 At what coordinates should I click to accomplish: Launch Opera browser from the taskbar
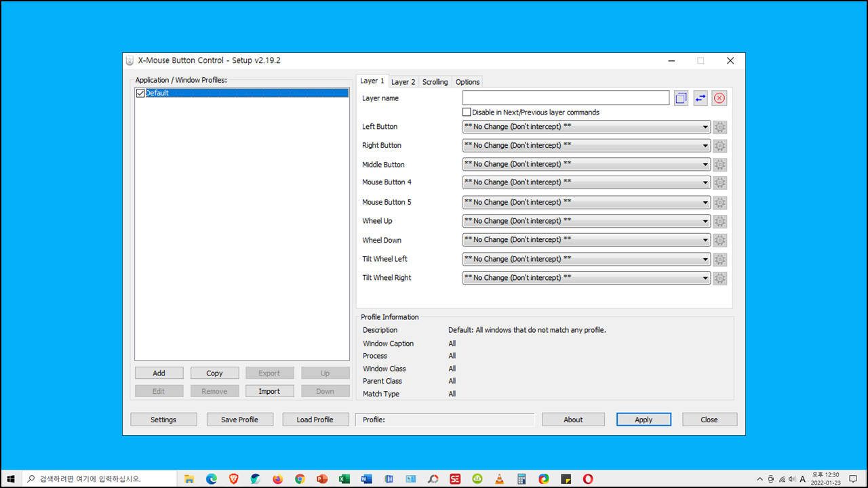588,479
